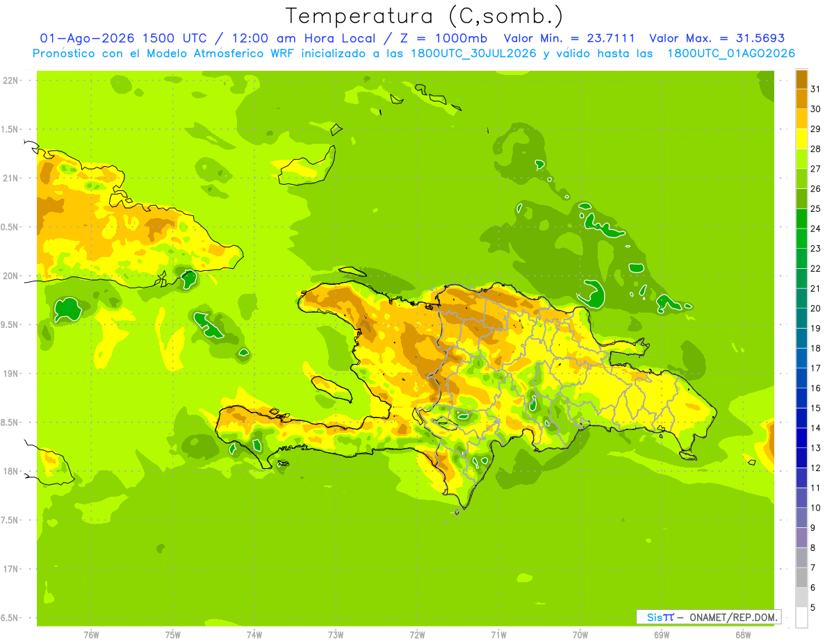Screen dimensions: 834x644
Task: Click the "27" label on the color scale
Action: [x=815, y=169]
